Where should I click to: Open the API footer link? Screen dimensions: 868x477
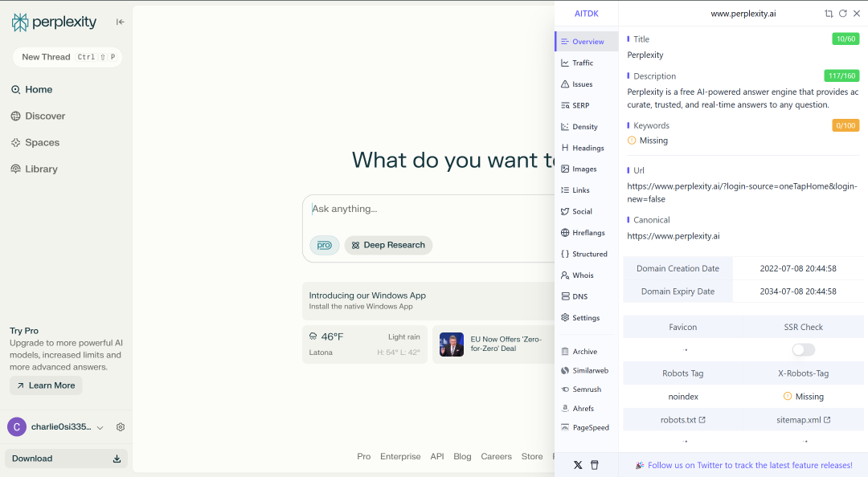437,457
